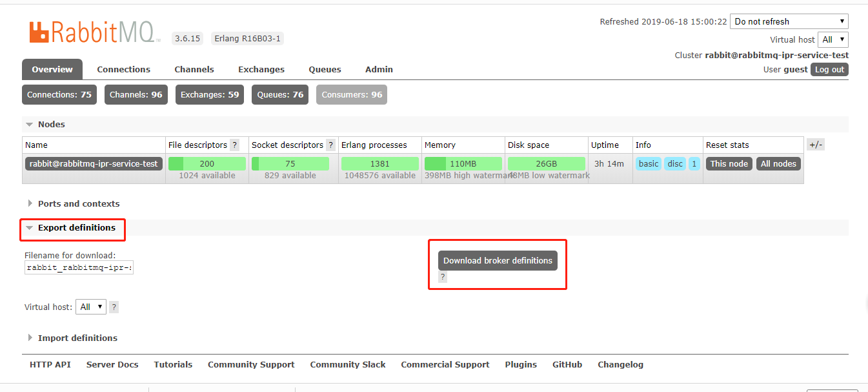Click the Uptime column header
This screenshot has width=868, height=392.
click(x=605, y=145)
